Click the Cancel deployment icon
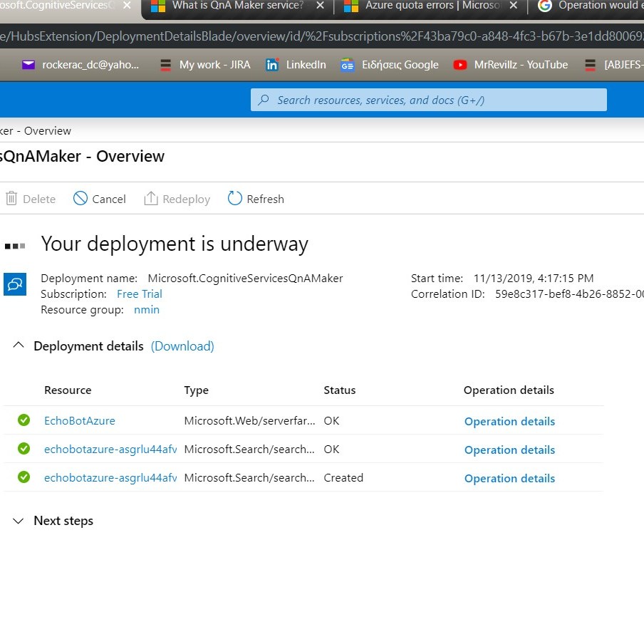The height and width of the screenshot is (644, 644). [x=80, y=199]
